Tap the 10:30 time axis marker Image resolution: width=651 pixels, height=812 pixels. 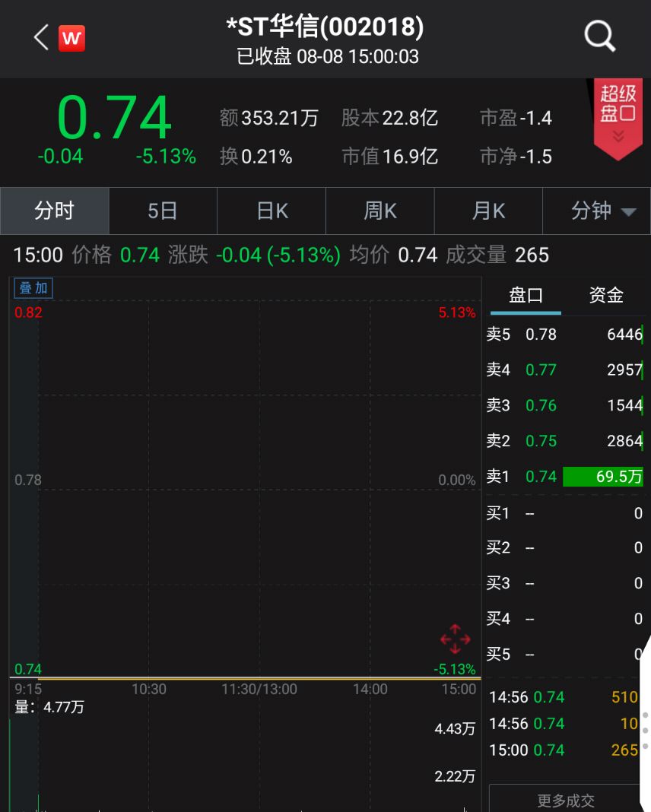coord(149,690)
